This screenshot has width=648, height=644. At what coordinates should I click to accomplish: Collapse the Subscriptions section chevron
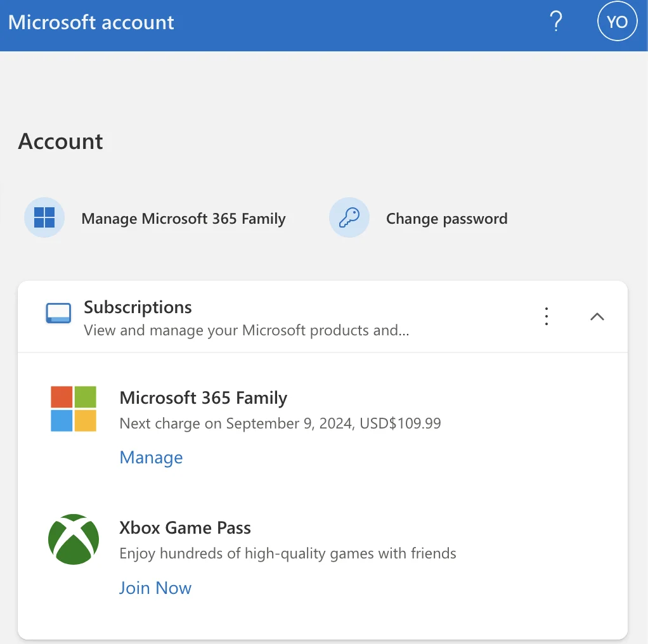coord(597,317)
